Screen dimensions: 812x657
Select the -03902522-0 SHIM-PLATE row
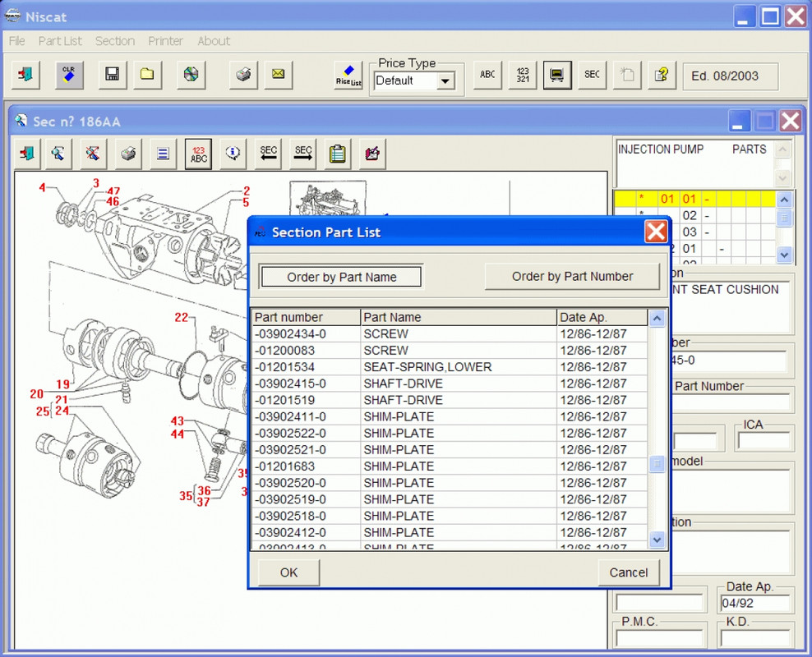click(x=450, y=433)
